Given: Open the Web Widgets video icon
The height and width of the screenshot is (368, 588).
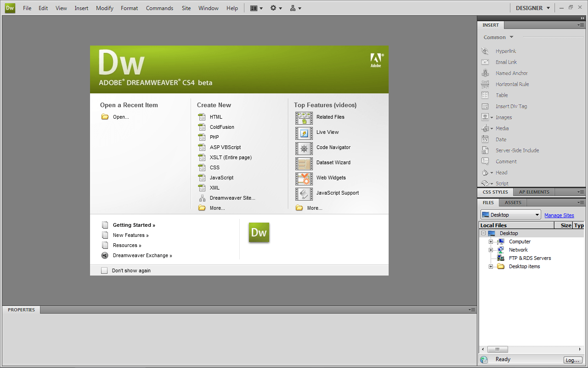Looking at the screenshot, I should 304,179.
